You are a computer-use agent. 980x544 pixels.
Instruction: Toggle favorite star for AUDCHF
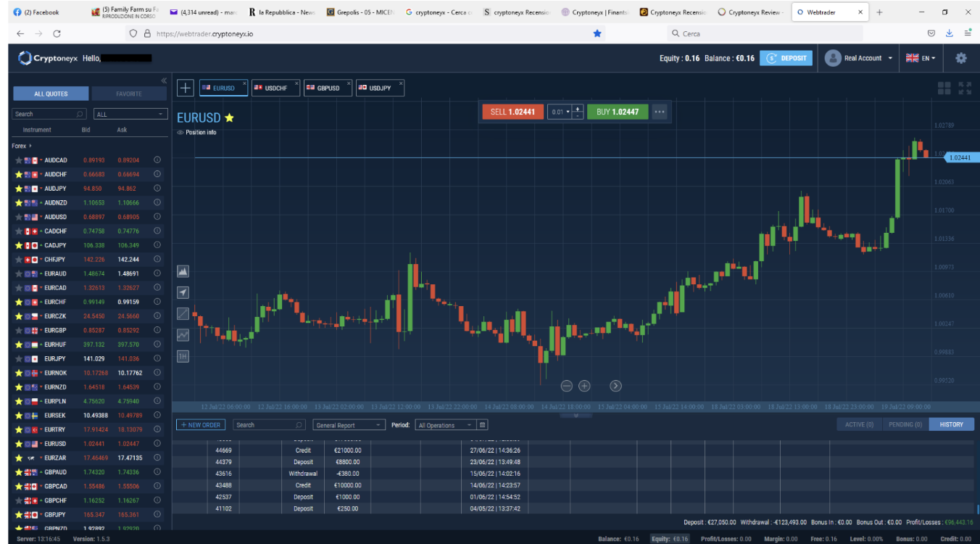point(19,174)
